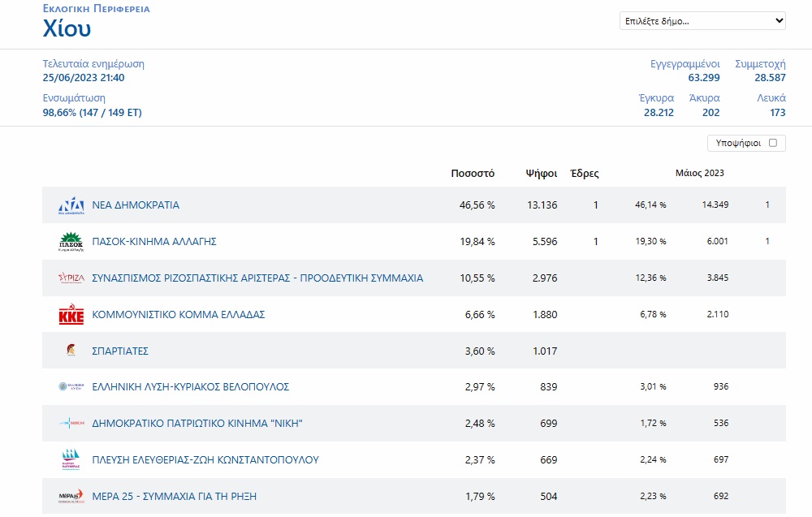Image resolution: width=812 pixels, height=517 pixels.
Task: Click KKE votes 1.880
Action: (x=545, y=315)
